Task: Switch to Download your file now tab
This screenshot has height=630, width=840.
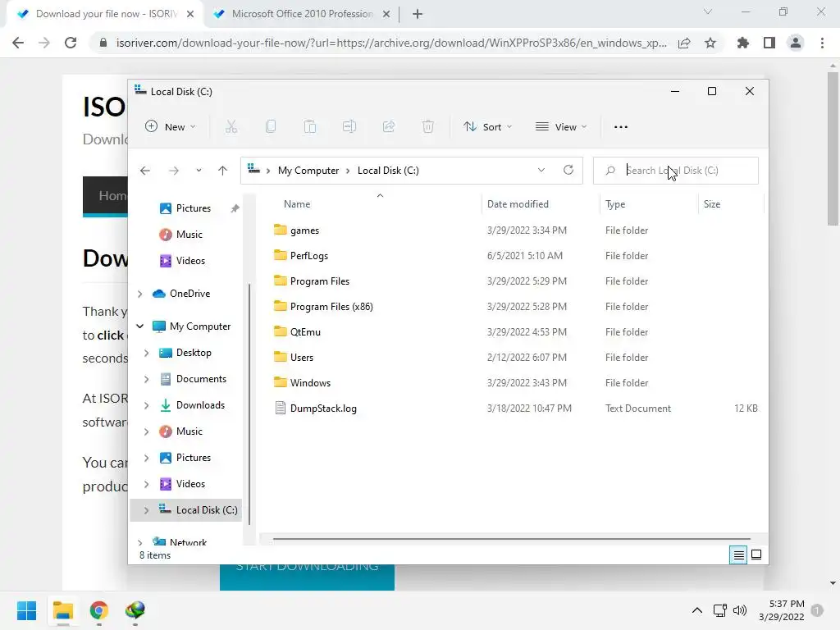Action: click(104, 14)
